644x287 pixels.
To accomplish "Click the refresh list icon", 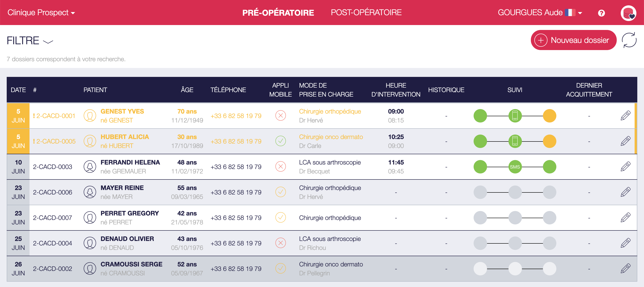I will click(629, 40).
